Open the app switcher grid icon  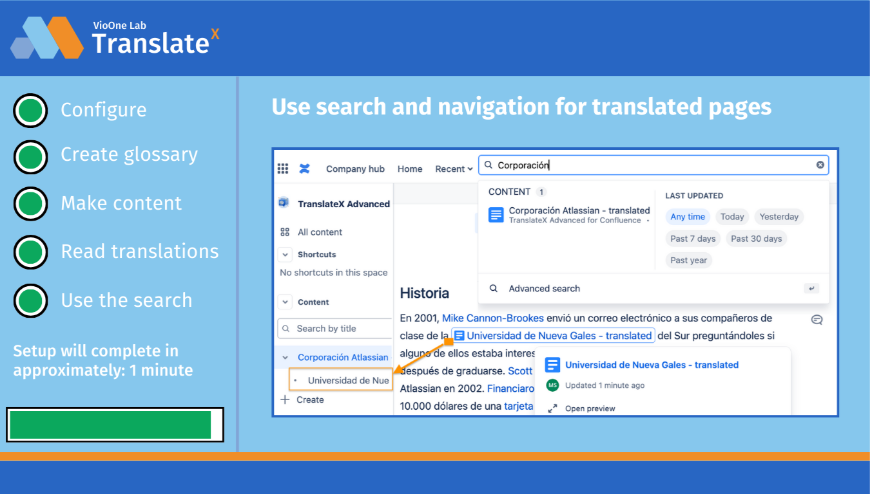pyautogui.click(x=283, y=169)
